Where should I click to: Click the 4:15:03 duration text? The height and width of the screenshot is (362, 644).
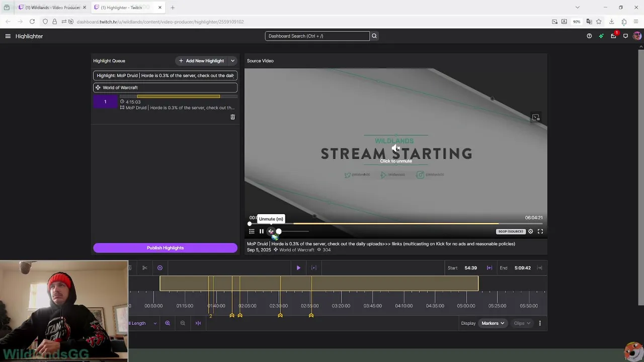(x=133, y=102)
